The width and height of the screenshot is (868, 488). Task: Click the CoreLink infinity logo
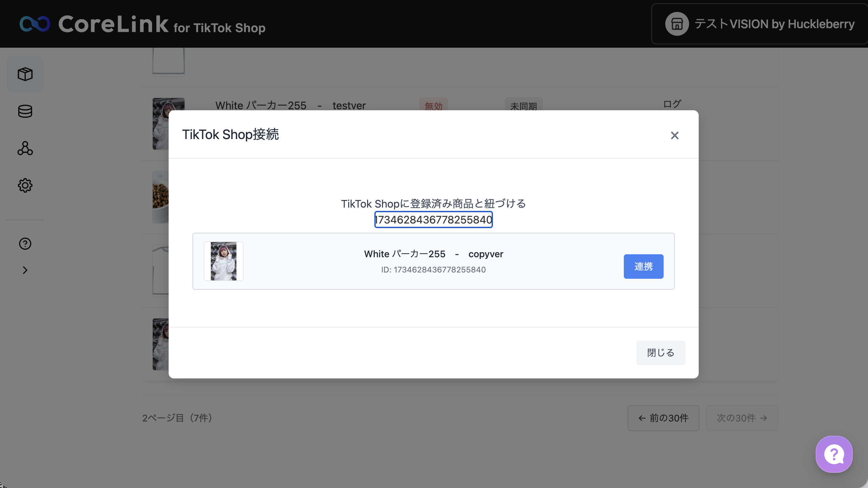(35, 24)
